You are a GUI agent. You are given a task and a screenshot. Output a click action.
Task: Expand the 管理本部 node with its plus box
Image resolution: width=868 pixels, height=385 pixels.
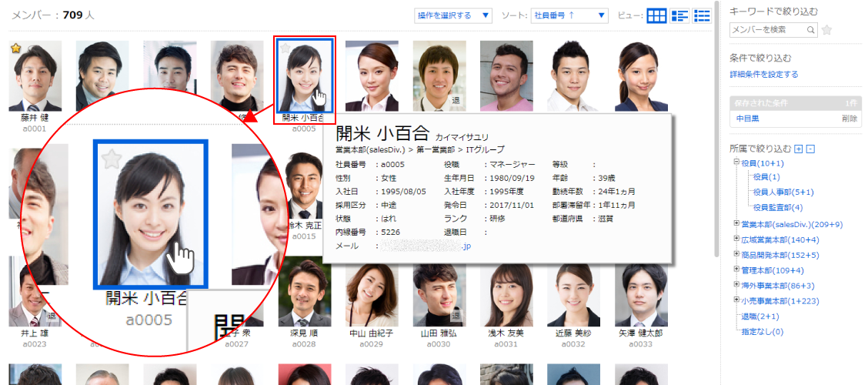coord(737,269)
